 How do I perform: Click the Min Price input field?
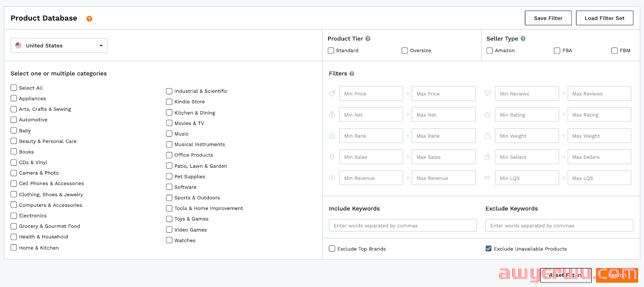click(x=371, y=94)
